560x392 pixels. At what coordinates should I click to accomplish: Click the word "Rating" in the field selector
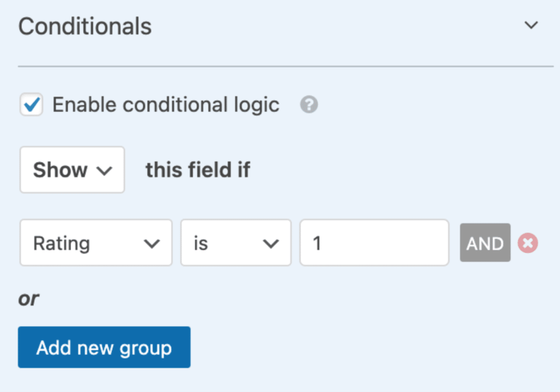click(61, 244)
